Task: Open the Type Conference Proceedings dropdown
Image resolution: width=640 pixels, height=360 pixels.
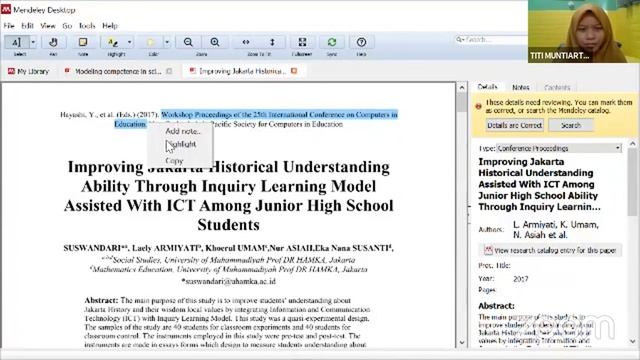Action: [x=559, y=148]
